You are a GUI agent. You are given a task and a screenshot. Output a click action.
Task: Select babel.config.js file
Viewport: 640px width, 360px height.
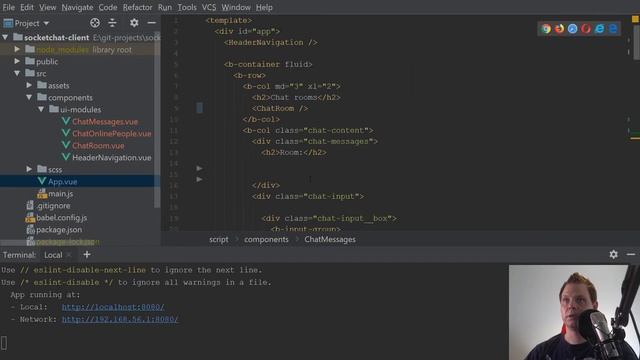point(61,218)
